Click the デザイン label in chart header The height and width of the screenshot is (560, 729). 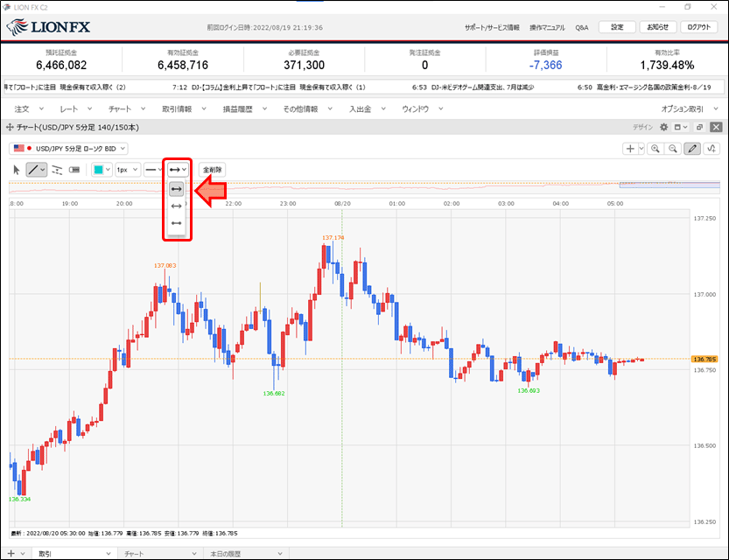tap(642, 128)
